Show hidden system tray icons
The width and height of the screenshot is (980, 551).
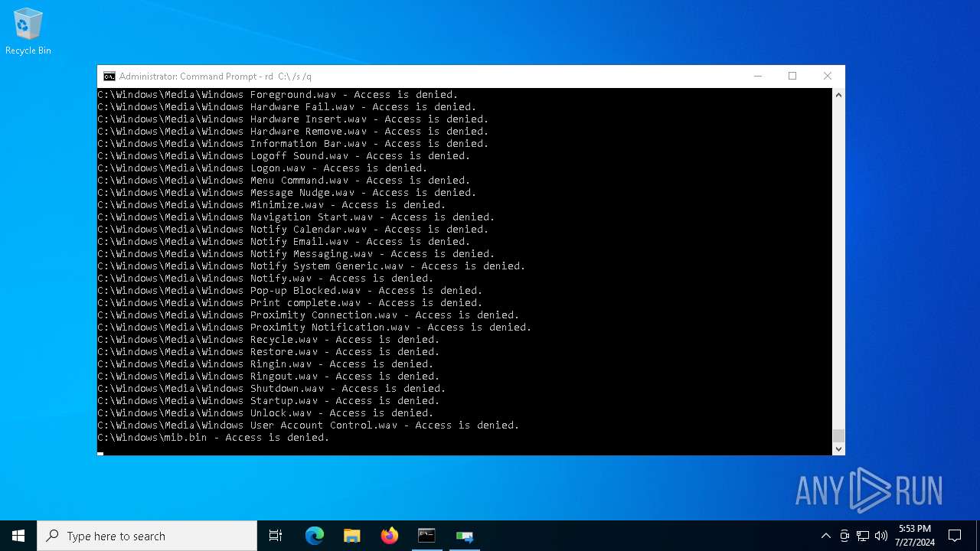click(825, 536)
